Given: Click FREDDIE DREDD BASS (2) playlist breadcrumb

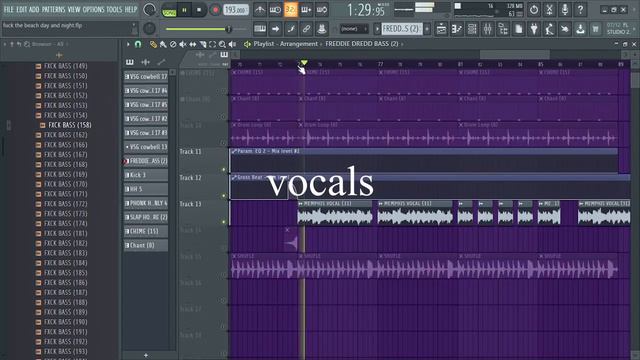Looking at the screenshot, I should (361, 44).
